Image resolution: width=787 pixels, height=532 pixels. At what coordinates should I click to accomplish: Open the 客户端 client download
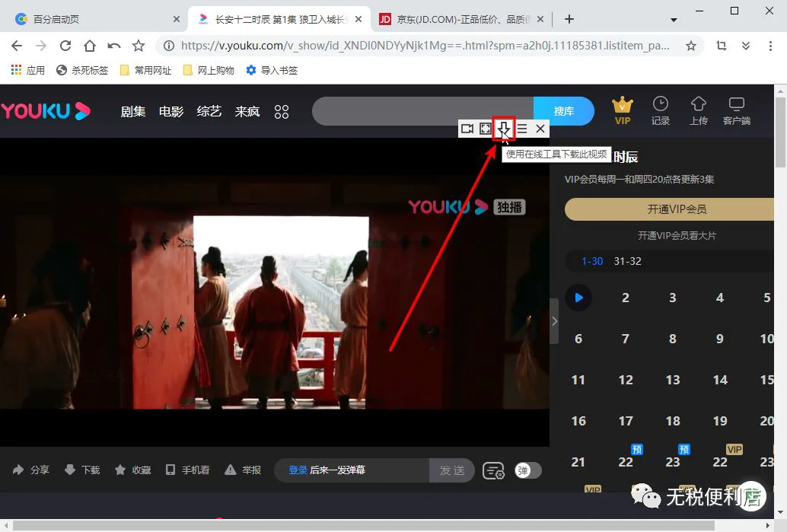(x=737, y=110)
